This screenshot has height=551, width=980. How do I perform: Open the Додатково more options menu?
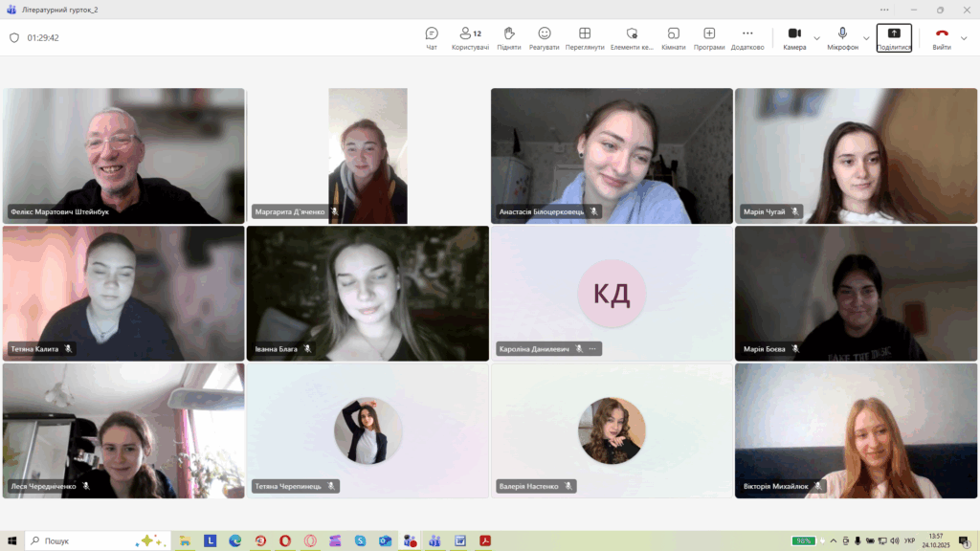[x=747, y=37]
